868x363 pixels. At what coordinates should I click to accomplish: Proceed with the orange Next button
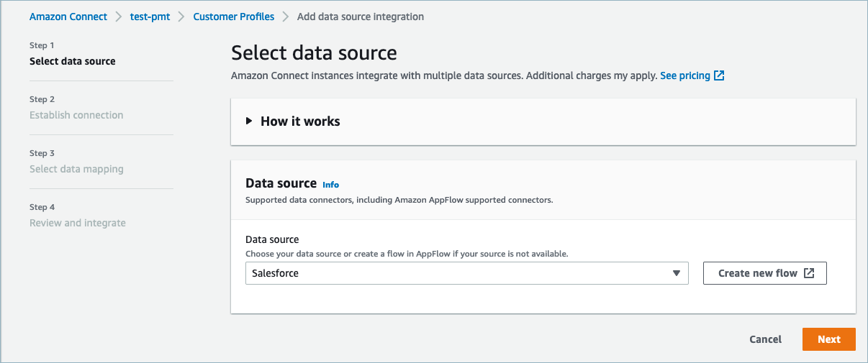click(x=828, y=339)
